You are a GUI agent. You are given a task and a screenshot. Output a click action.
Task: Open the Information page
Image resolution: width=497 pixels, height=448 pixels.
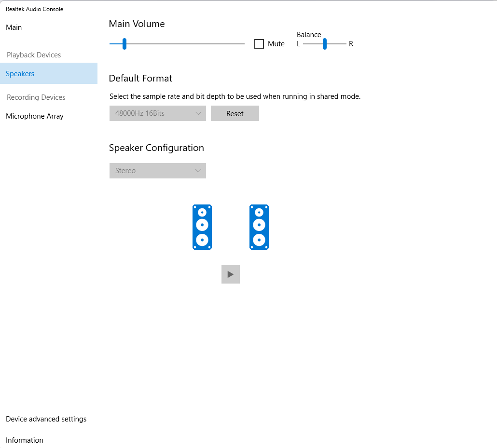pyautogui.click(x=25, y=440)
